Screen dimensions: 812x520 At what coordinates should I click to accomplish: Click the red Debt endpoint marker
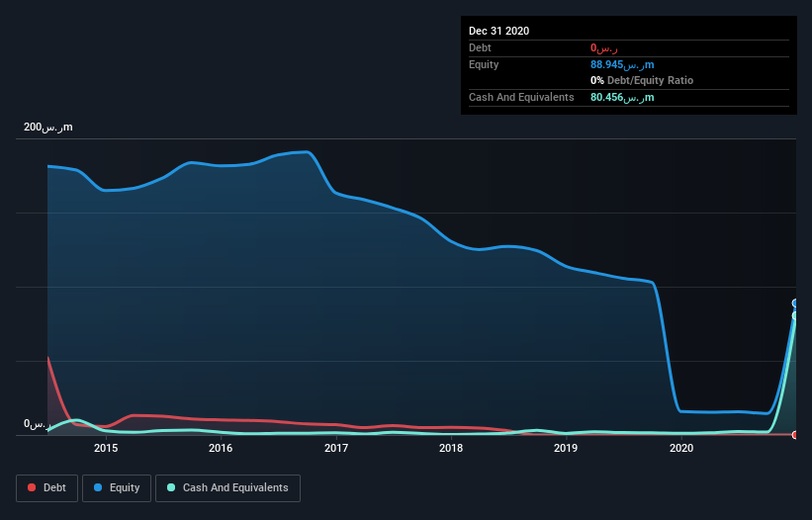point(795,435)
